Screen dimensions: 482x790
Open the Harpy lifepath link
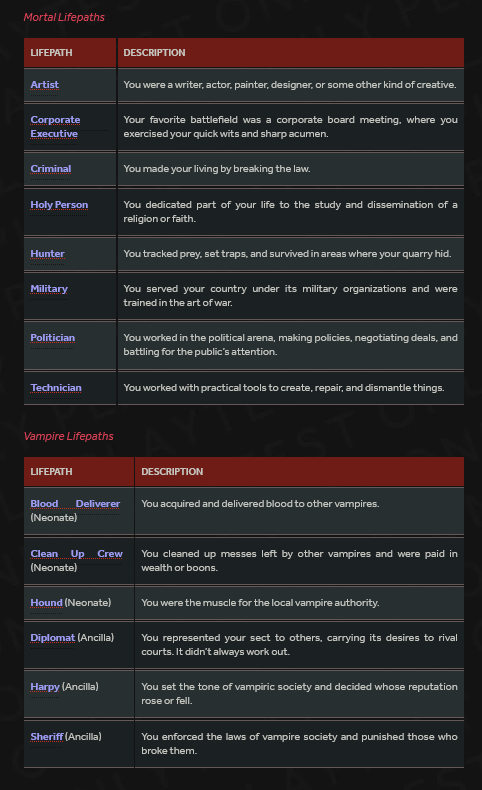pos(45,686)
